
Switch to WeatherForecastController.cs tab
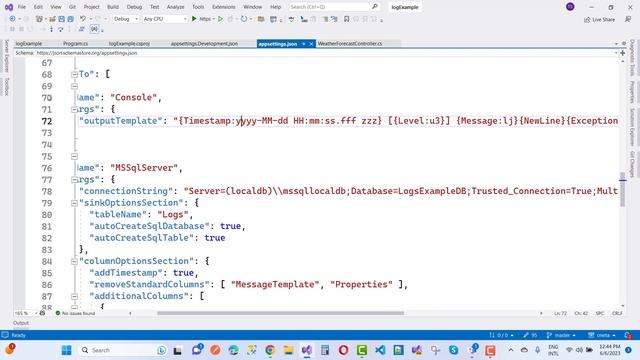pyautogui.click(x=350, y=44)
